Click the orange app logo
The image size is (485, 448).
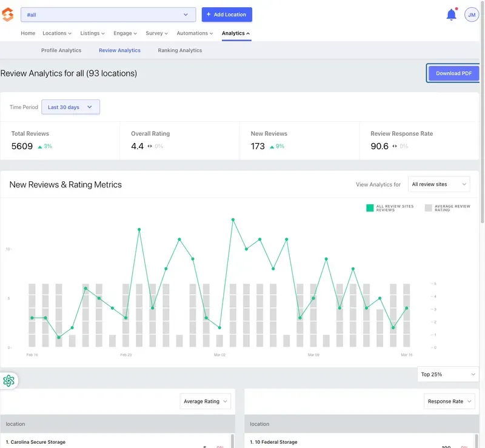click(x=8, y=15)
